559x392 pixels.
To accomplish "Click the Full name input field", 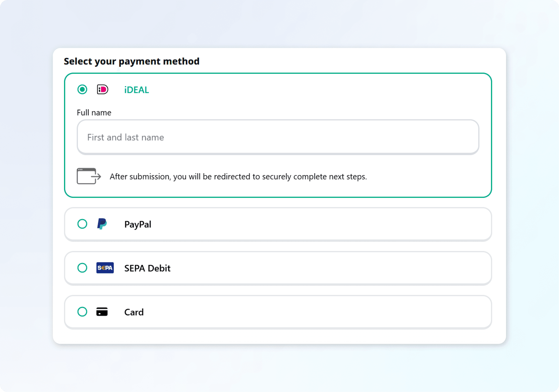I will coord(278,137).
